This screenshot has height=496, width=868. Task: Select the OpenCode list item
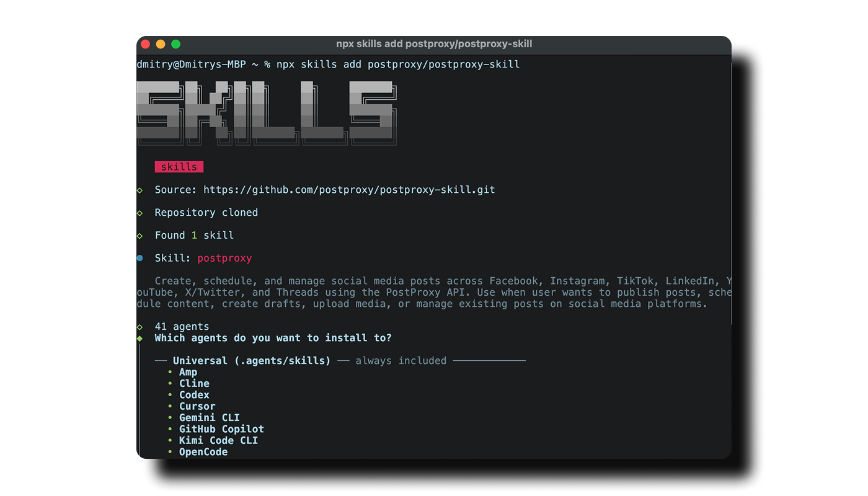[203, 451]
